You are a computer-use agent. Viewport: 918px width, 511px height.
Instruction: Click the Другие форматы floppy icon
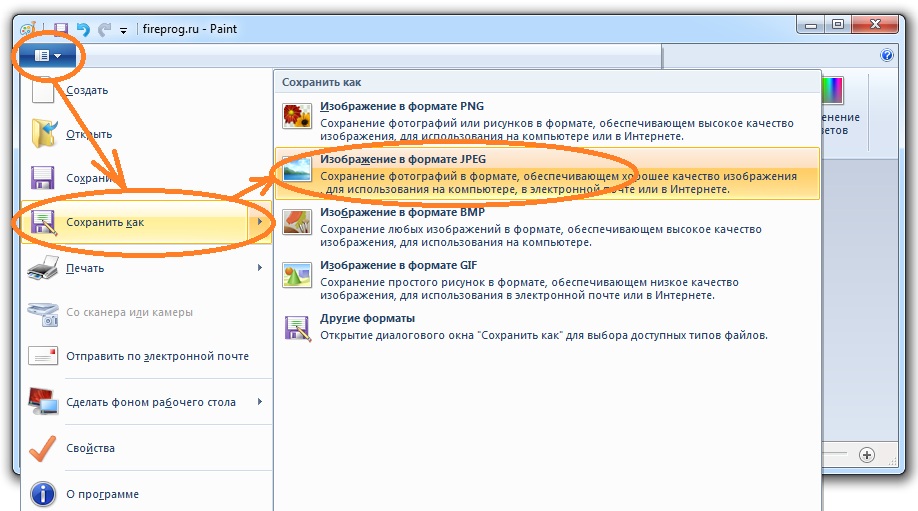[x=297, y=328]
